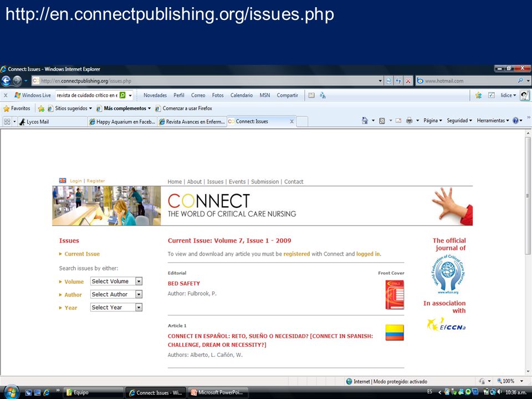Image resolution: width=532 pixels, height=399 pixels.
Task: Click the Current Issue sidebar link
Action: [82, 254]
